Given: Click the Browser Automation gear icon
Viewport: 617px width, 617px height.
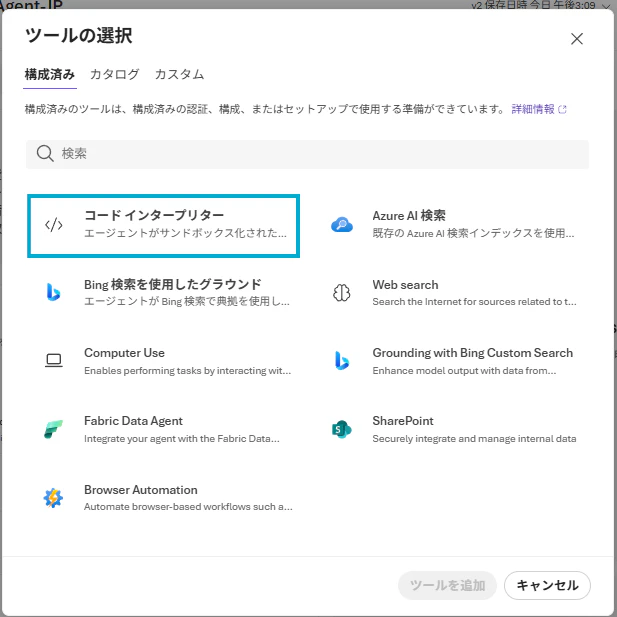Looking at the screenshot, I should (x=54, y=498).
